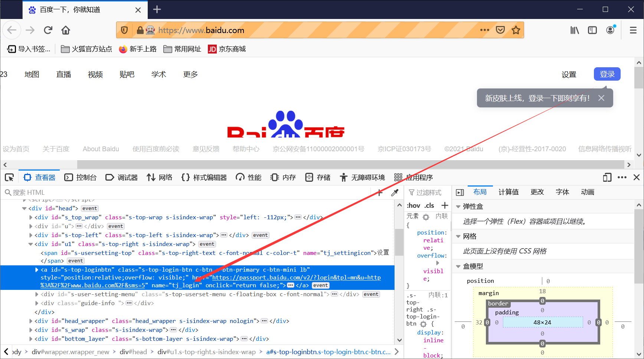
Task: Add a new node with plus icon
Action: pos(379,193)
